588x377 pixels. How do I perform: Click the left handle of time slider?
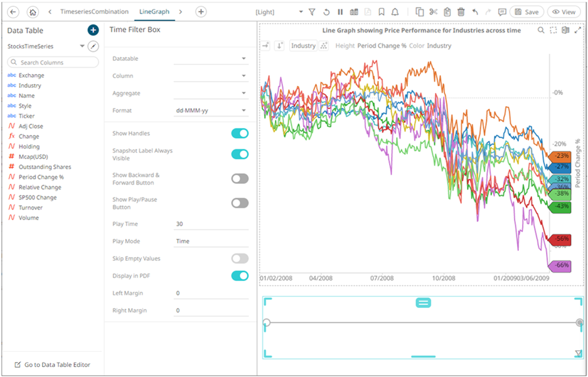tap(267, 322)
